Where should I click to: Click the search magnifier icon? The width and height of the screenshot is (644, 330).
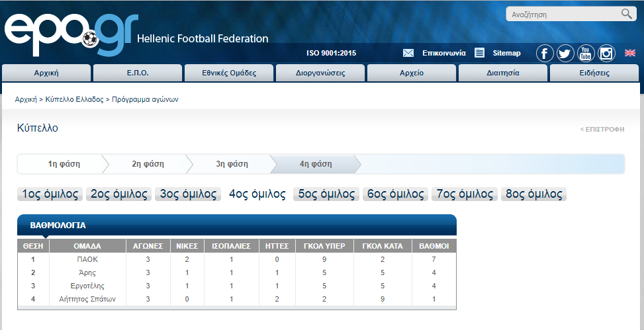click(626, 14)
